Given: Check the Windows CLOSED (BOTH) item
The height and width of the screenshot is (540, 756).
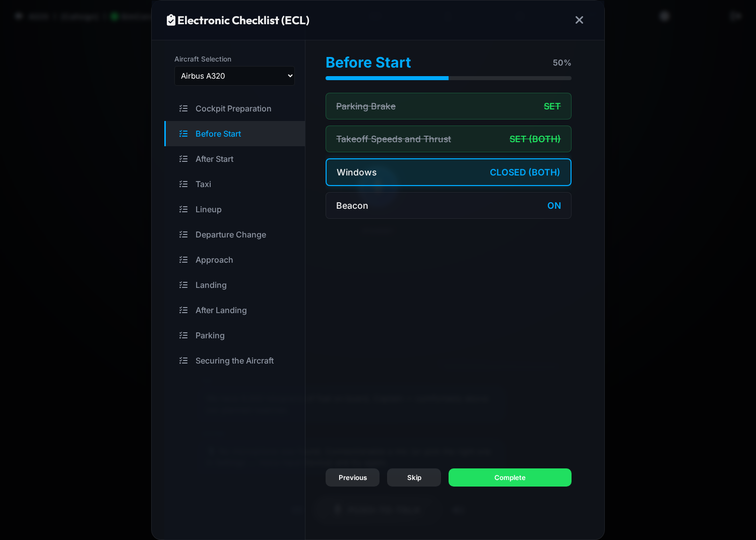Looking at the screenshot, I should click(449, 172).
